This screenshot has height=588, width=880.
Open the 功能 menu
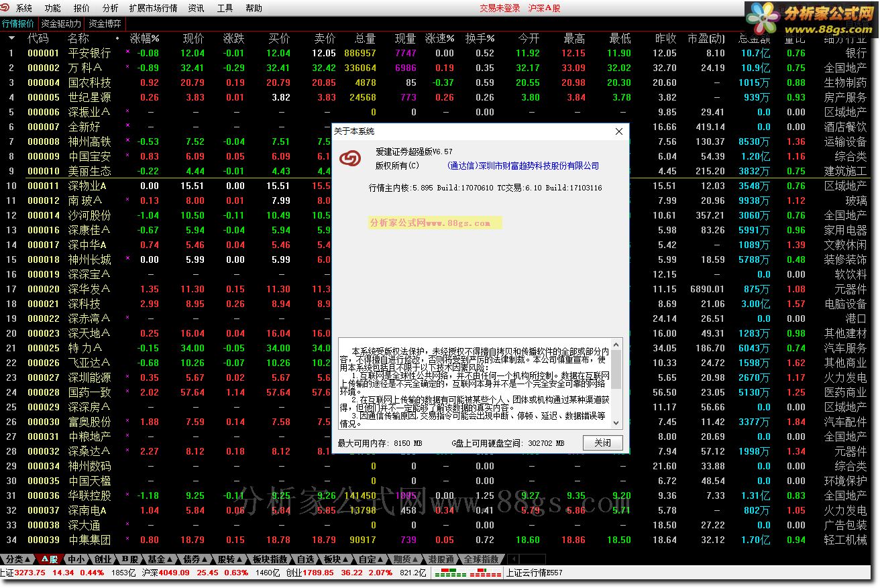(x=52, y=8)
